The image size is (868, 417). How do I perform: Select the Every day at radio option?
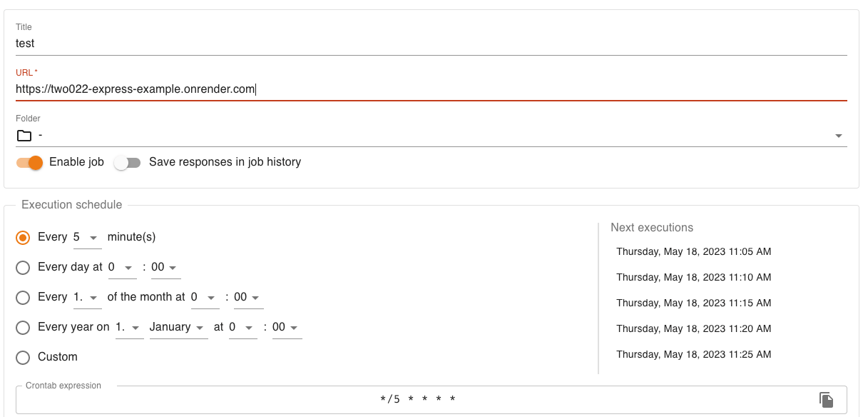[23, 268]
